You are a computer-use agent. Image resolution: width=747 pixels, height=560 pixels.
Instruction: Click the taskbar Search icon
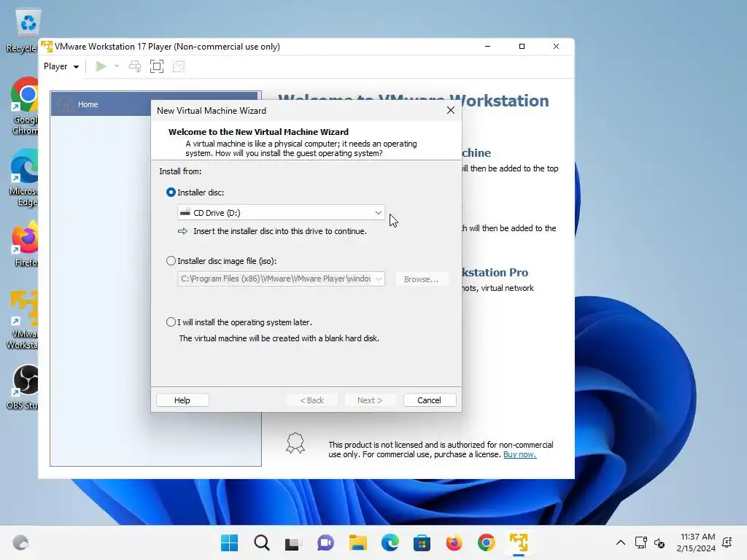262,542
